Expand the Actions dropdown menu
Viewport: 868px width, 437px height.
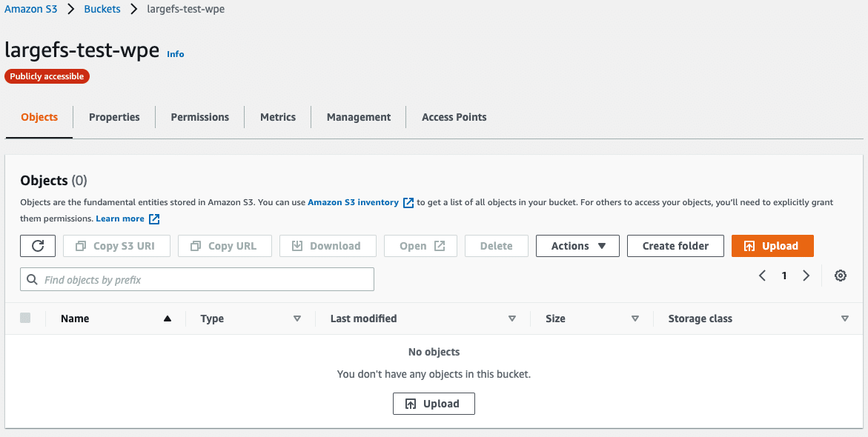click(x=577, y=246)
